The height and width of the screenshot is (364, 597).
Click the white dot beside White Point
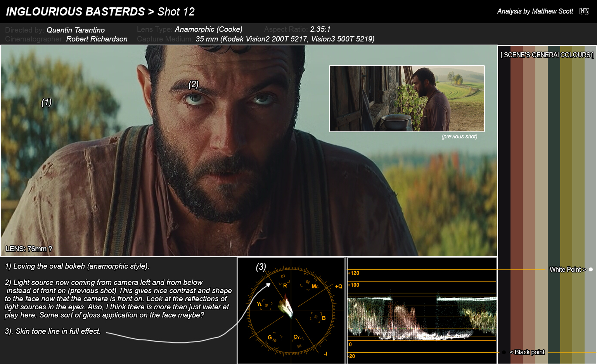click(x=591, y=269)
